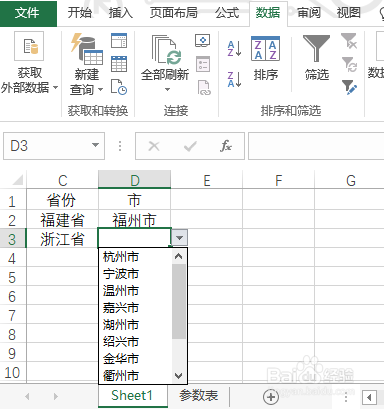Click the next sheet navigation arrow

tap(56, 396)
